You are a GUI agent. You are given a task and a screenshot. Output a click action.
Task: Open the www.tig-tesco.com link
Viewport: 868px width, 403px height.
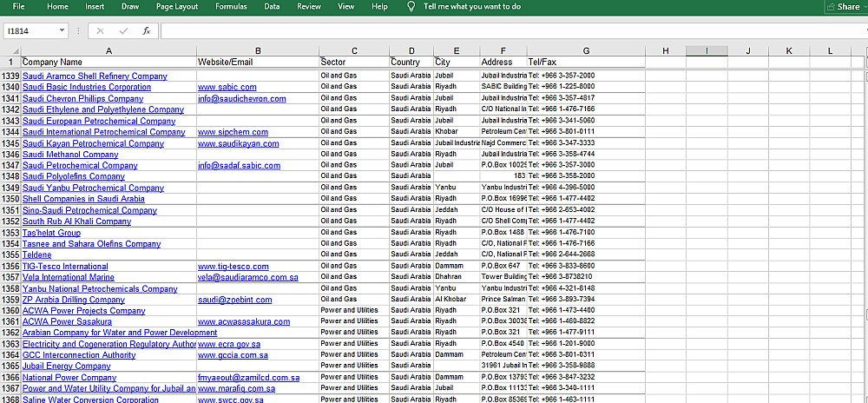(233, 267)
